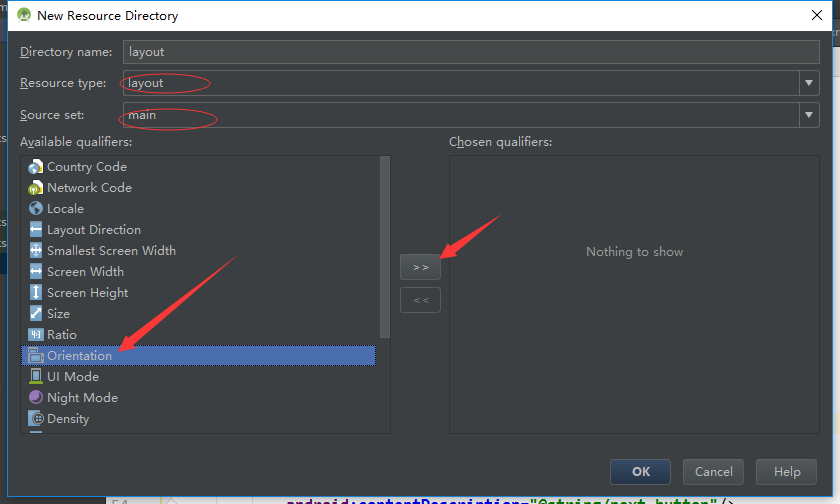840x504 pixels.
Task: Select the "Ratio" qualifier text
Action: (62, 335)
